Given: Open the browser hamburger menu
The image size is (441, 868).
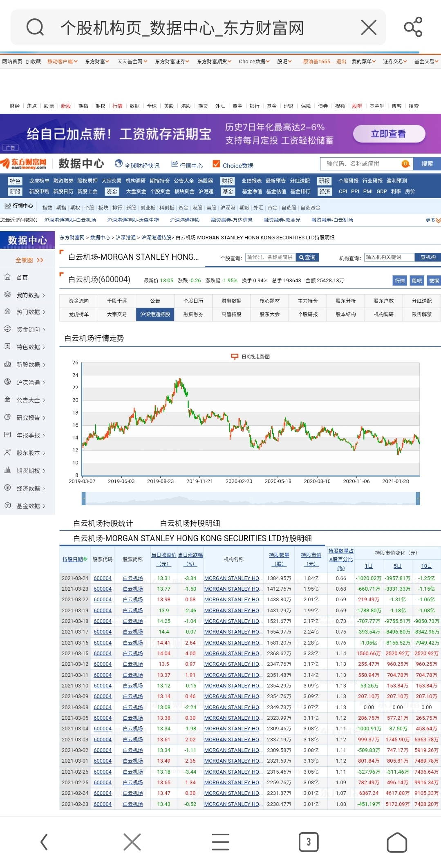Looking at the screenshot, I should coord(220,842).
